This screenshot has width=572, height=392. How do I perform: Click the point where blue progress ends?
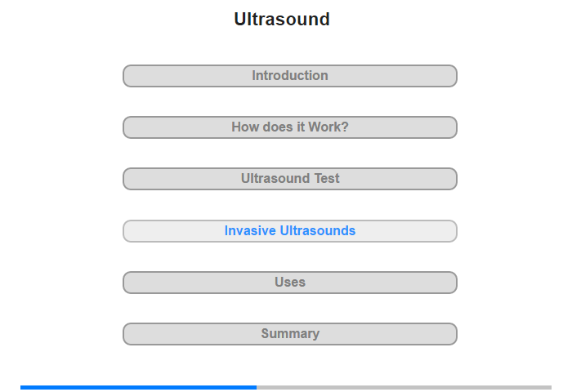(257, 387)
